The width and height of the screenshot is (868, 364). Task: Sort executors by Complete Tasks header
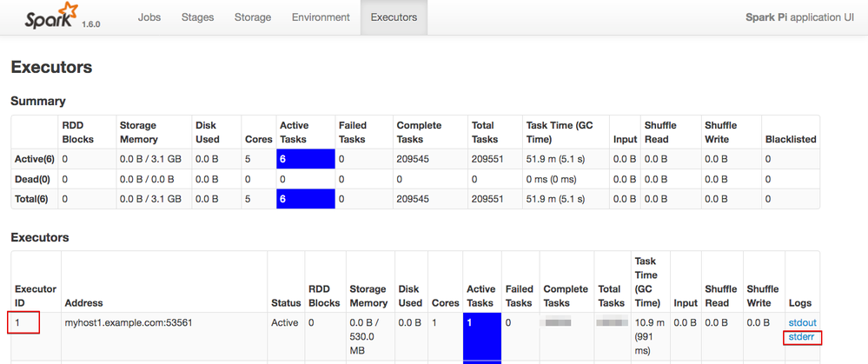[566, 295]
